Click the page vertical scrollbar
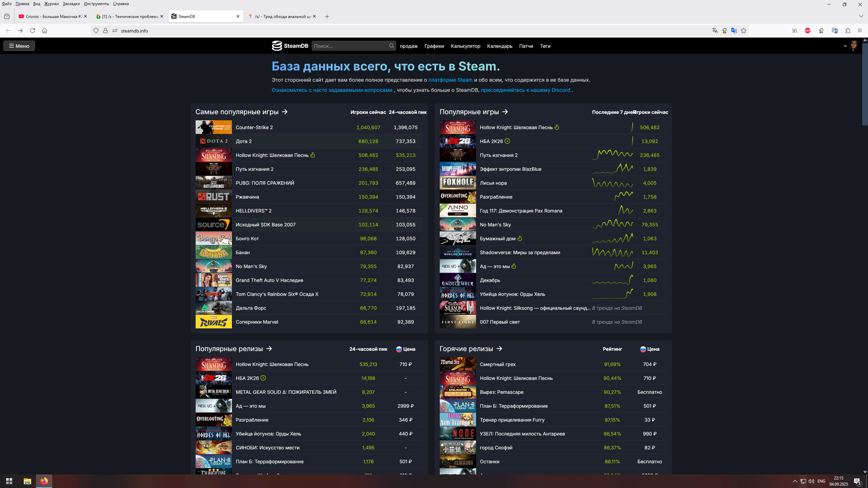This screenshot has width=868, height=488. (x=865, y=84)
